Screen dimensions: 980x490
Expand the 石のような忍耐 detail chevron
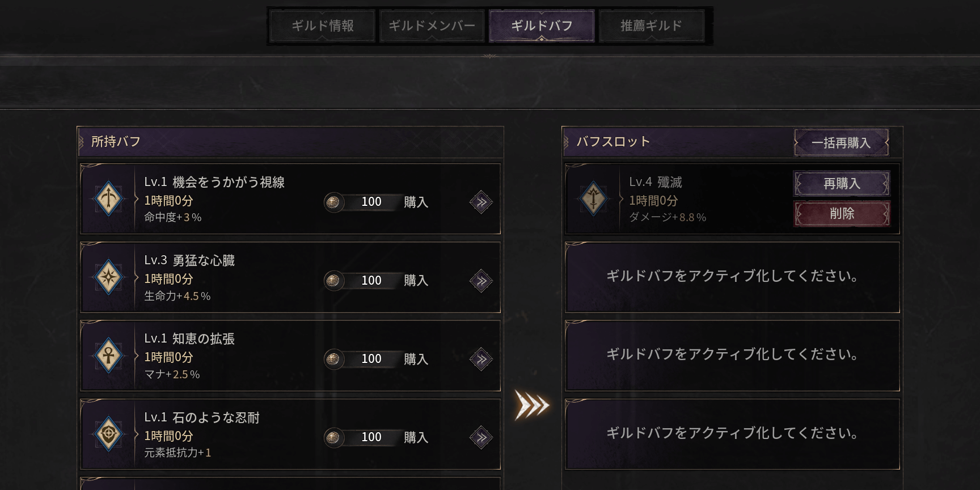[x=481, y=437]
